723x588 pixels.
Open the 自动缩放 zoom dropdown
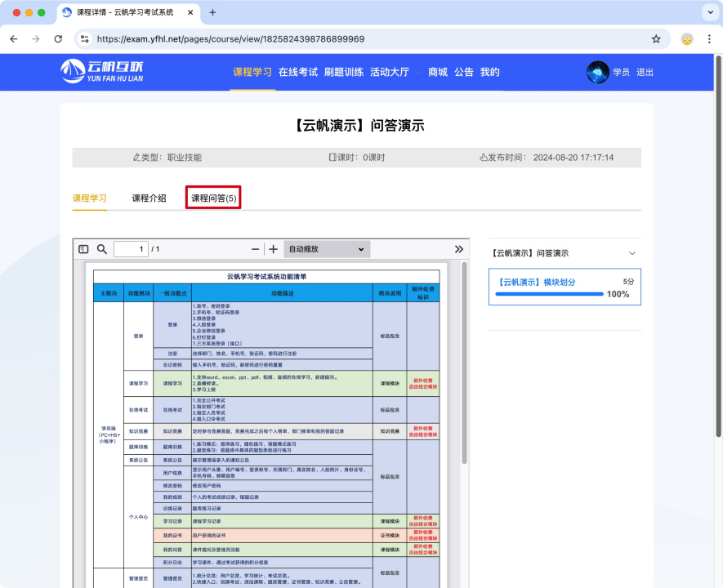click(x=327, y=249)
